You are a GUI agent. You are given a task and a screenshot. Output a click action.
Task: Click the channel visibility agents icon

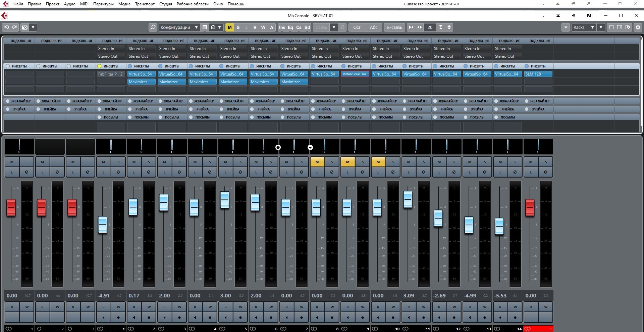213,27
